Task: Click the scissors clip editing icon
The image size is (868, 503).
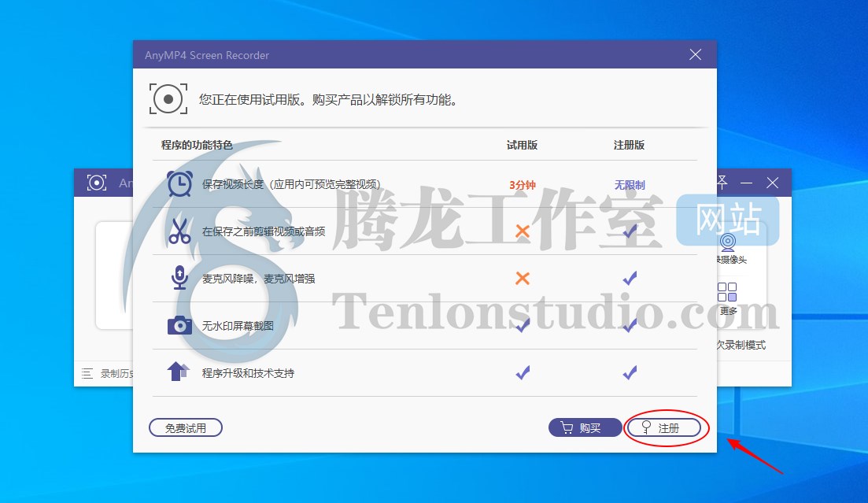Action: point(179,231)
